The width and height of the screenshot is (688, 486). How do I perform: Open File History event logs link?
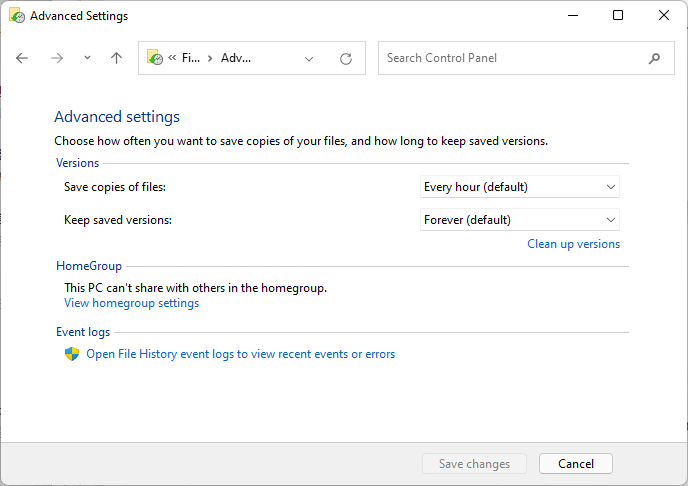pos(240,354)
